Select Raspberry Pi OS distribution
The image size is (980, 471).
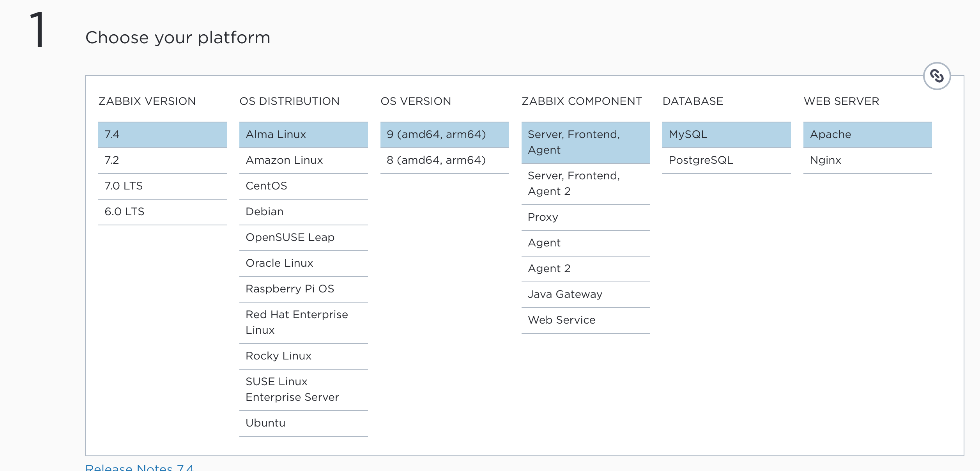tap(304, 289)
